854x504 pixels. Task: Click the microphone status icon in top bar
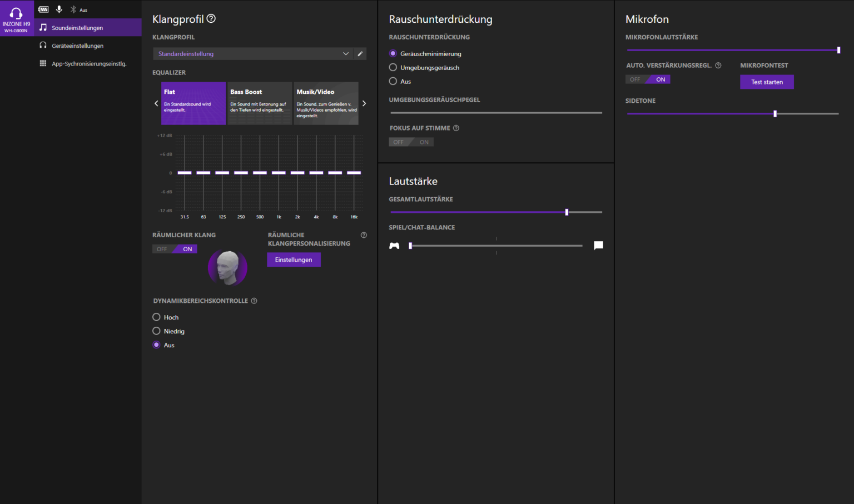click(x=59, y=9)
